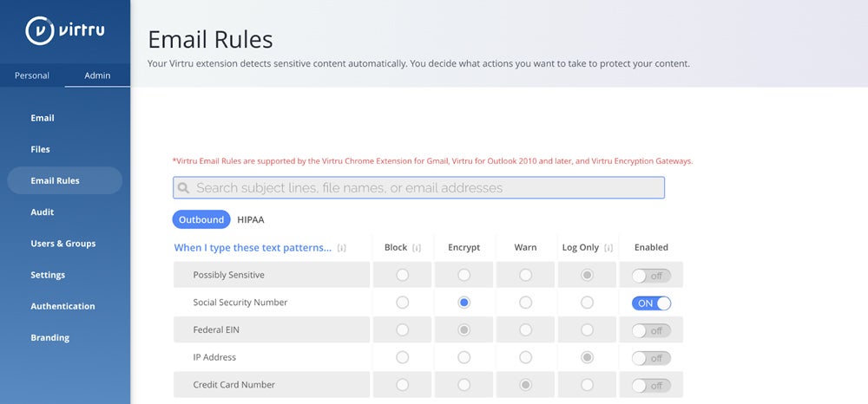868x404 pixels.
Task: Enable the IP Address rule toggle
Action: coord(651,358)
